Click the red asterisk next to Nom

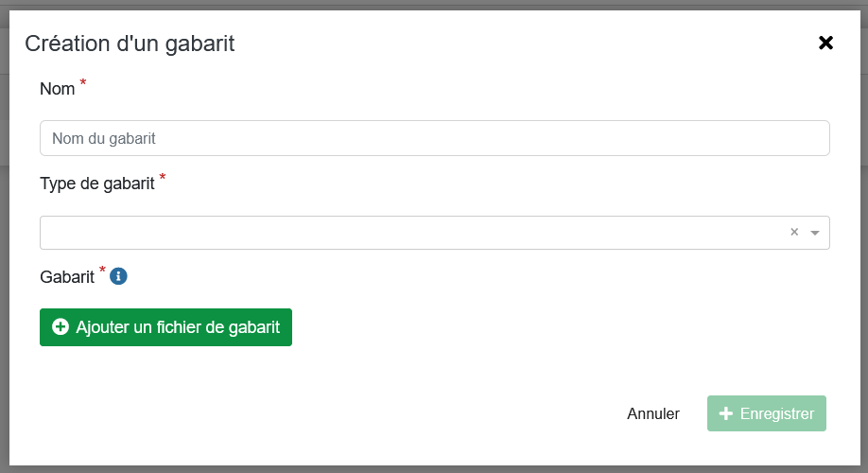[x=83, y=83]
